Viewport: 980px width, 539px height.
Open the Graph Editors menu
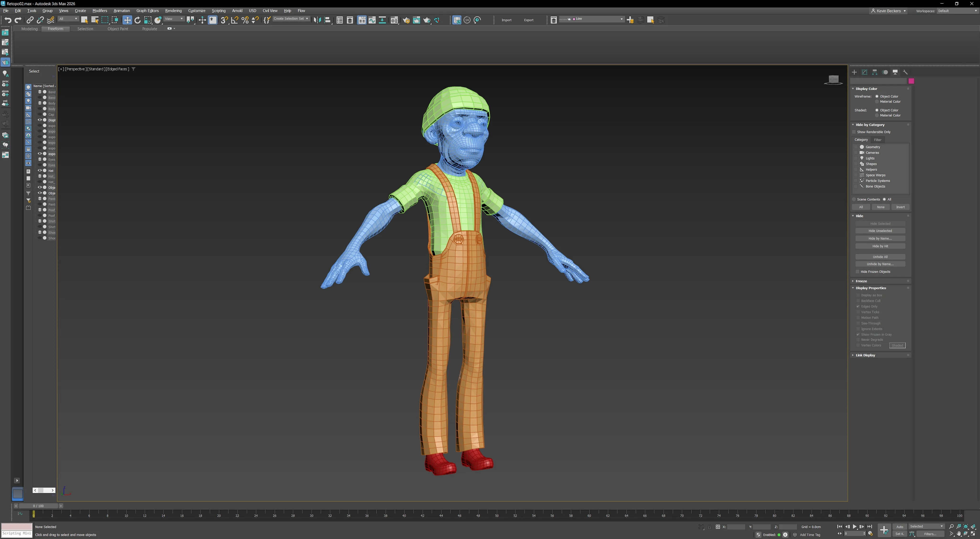point(147,11)
